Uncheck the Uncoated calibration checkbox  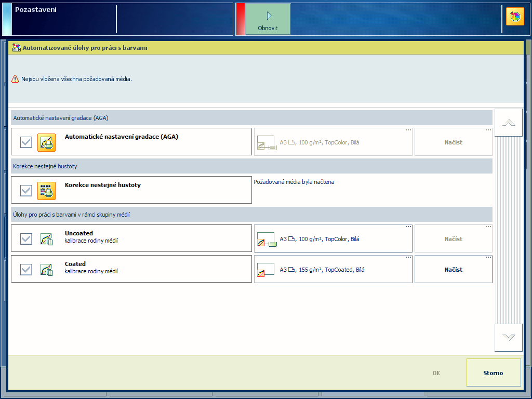point(26,239)
